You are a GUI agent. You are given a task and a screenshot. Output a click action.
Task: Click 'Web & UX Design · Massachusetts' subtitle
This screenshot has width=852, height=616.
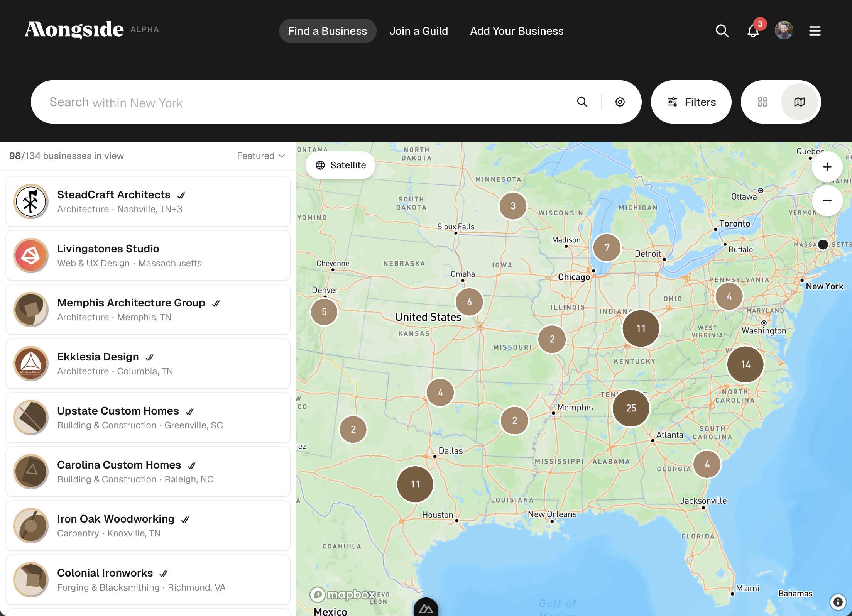click(129, 263)
